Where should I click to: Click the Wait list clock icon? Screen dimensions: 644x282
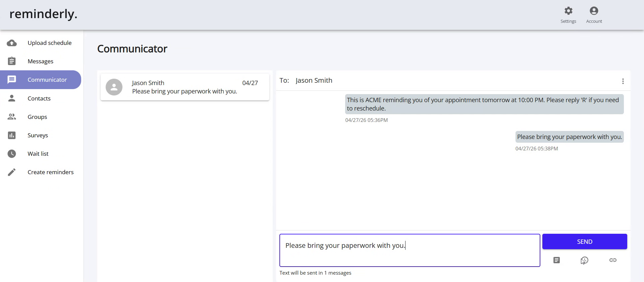(12, 153)
